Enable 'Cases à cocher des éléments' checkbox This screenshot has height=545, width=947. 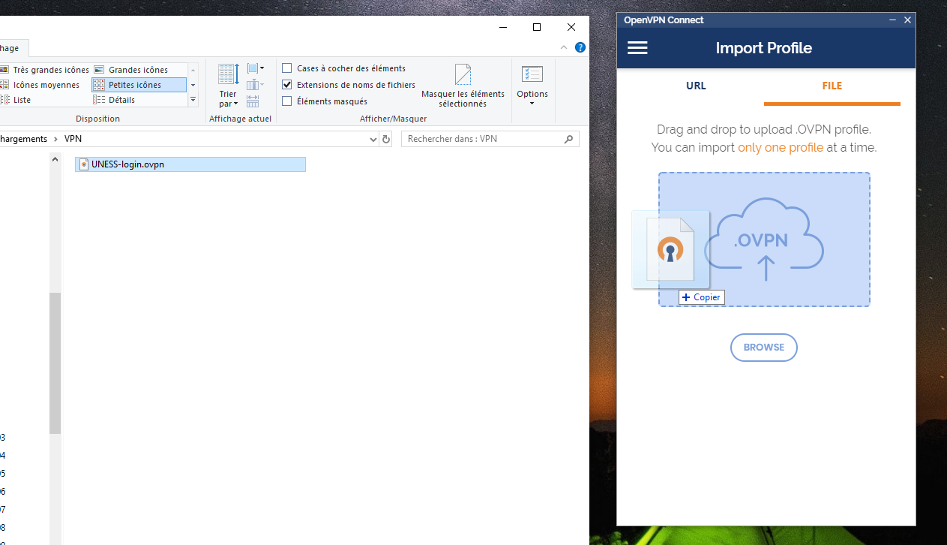point(287,68)
